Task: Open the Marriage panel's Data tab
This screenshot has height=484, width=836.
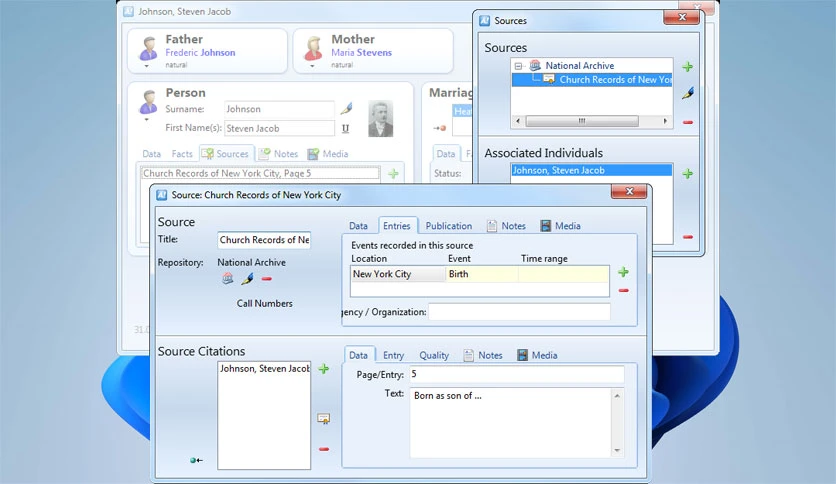Action: pos(446,154)
